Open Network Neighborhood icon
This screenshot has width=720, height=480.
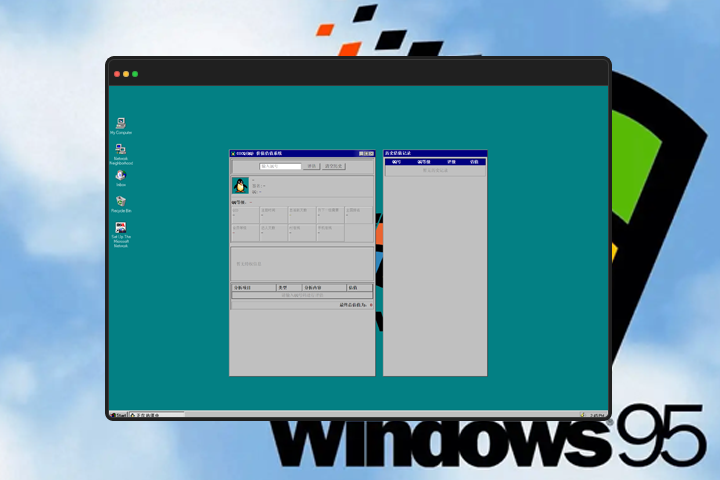tap(121, 150)
